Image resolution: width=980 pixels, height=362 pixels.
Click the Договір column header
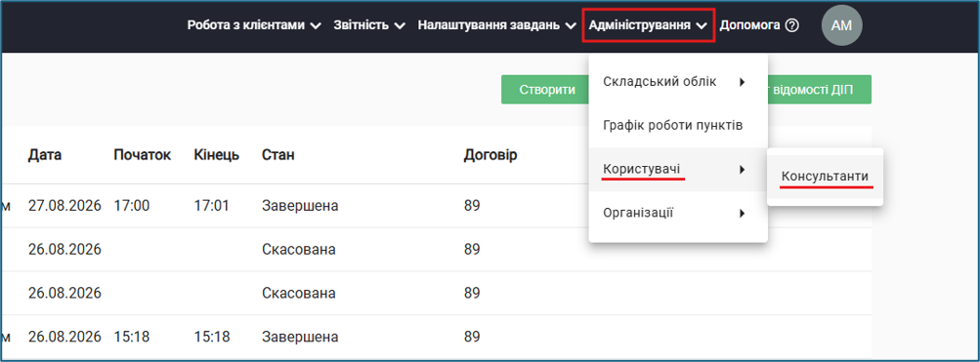tap(490, 155)
